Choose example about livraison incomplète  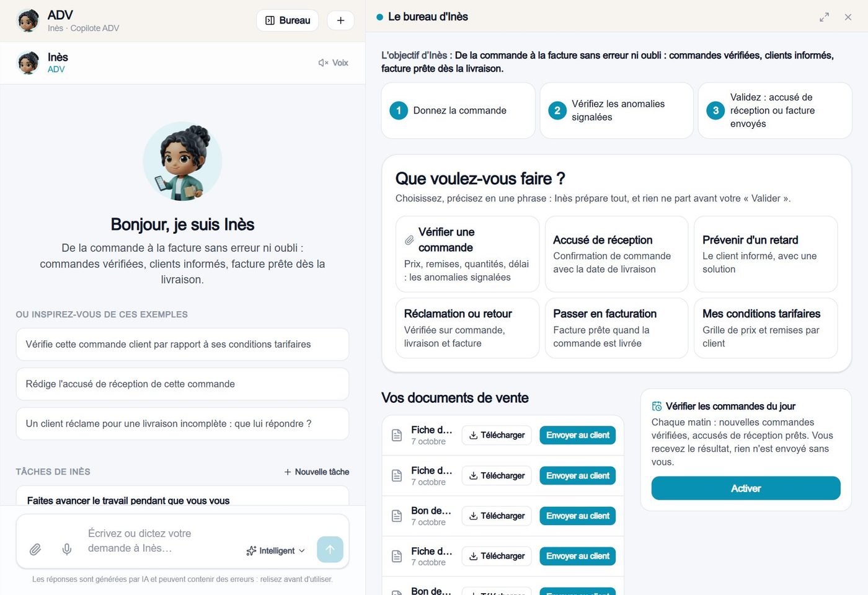[x=182, y=423]
